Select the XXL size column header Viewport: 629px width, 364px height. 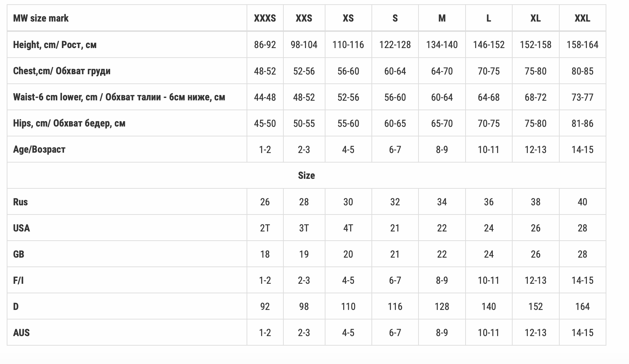click(x=582, y=18)
